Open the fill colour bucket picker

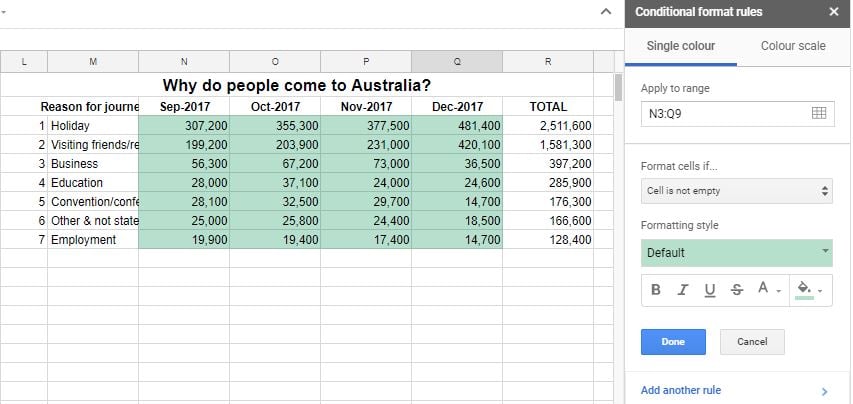pos(809,289)
